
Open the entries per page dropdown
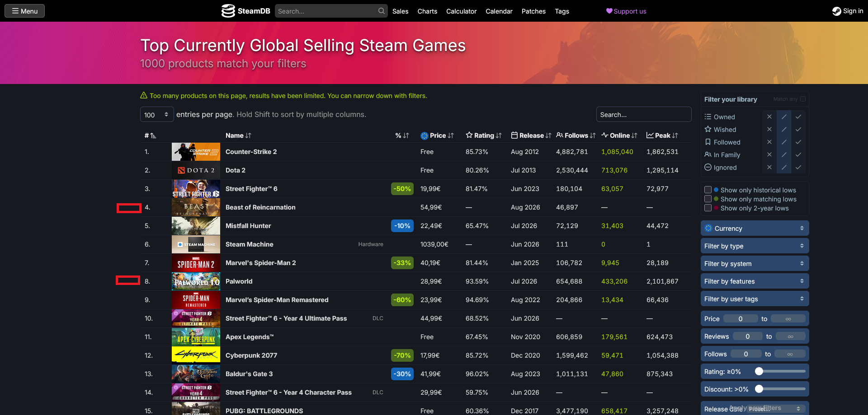157,115
